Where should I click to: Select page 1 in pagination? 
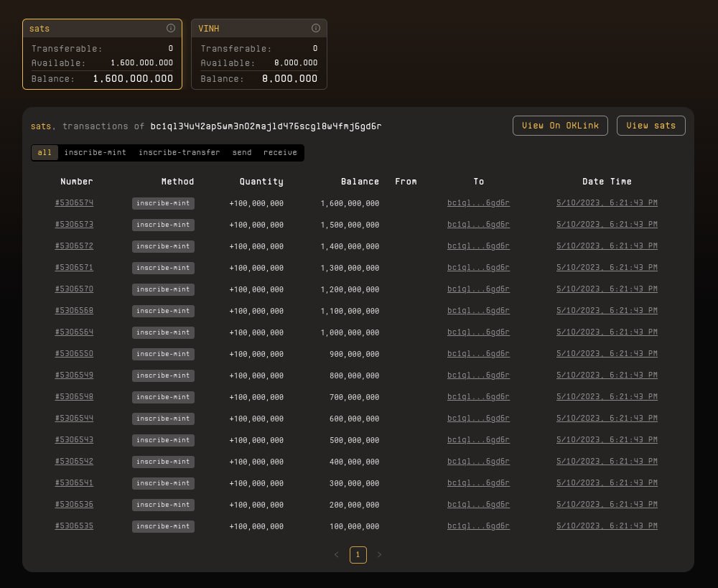358,554
